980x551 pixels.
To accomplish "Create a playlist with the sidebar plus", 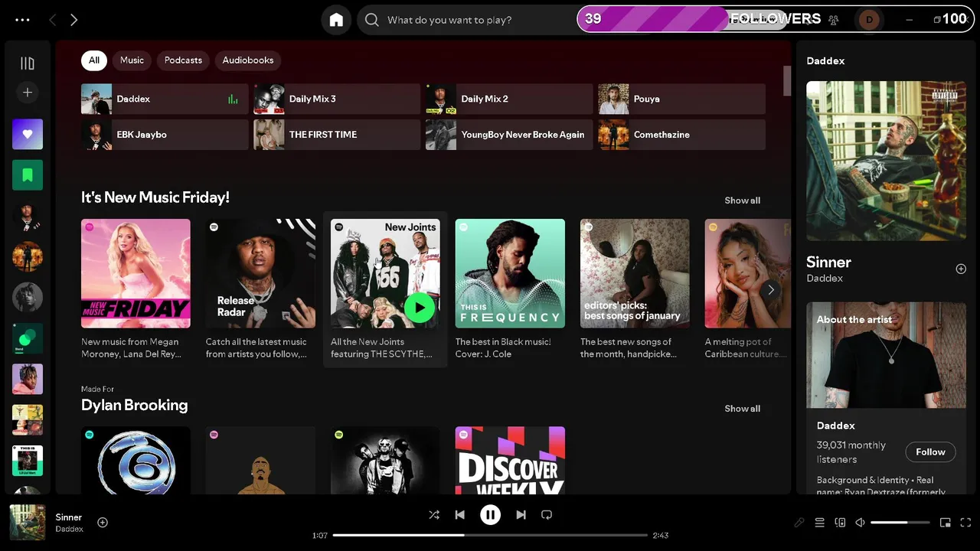I will 28,93.
